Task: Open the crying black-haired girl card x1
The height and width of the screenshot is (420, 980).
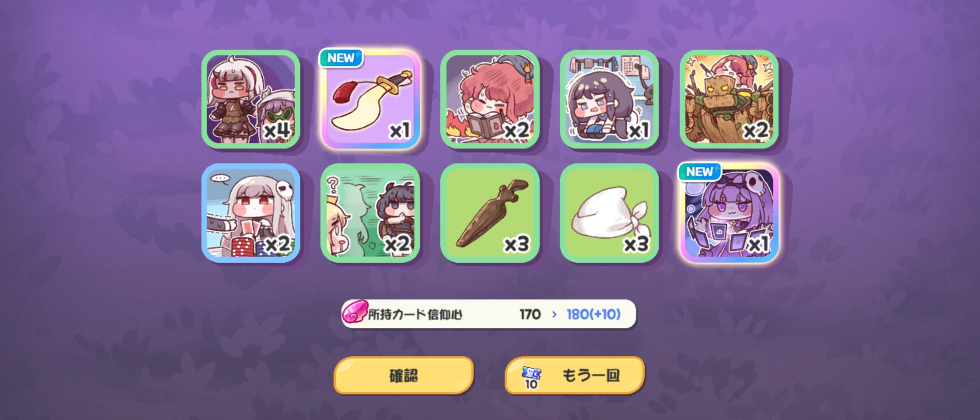Action: [609, 99]
